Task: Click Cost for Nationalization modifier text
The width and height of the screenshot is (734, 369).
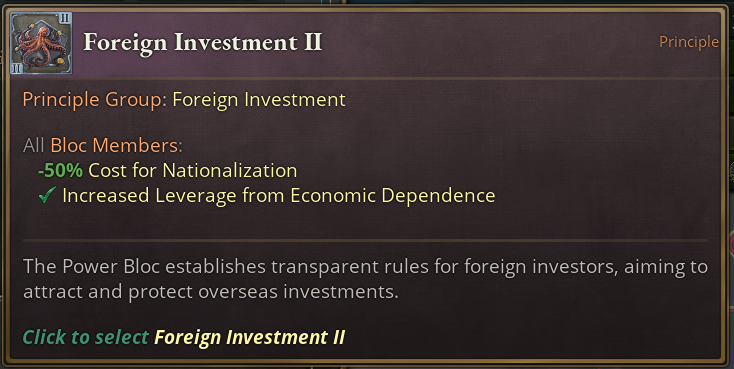Action: click(192, 170)
